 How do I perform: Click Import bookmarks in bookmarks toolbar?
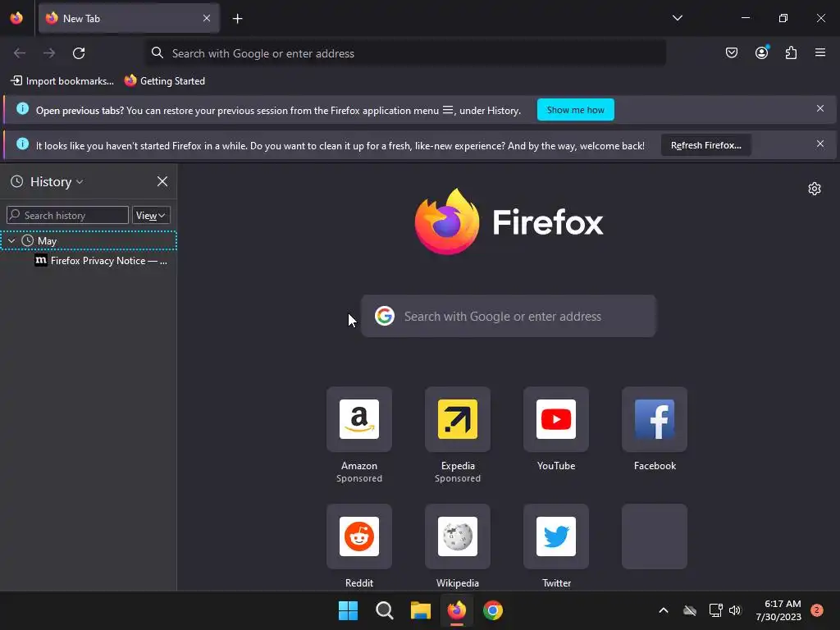(x=62, y=81)
